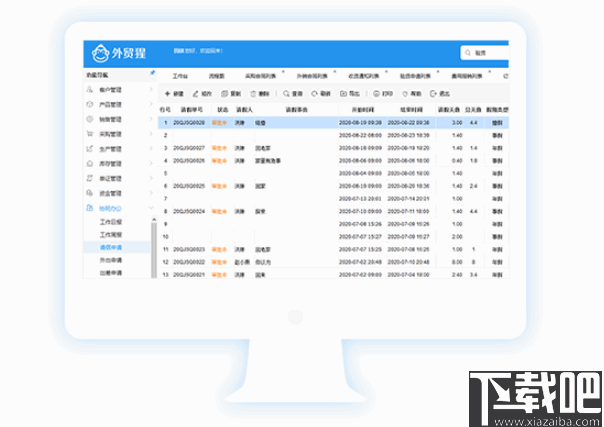Open the 工作日报 submenu item
This screenshot has height=427, width=604.
click(111, 222)
